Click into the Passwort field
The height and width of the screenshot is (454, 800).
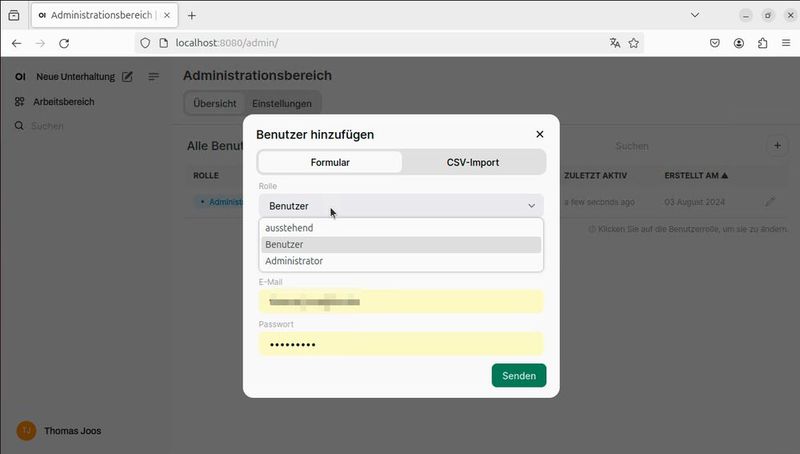point(401,344)
